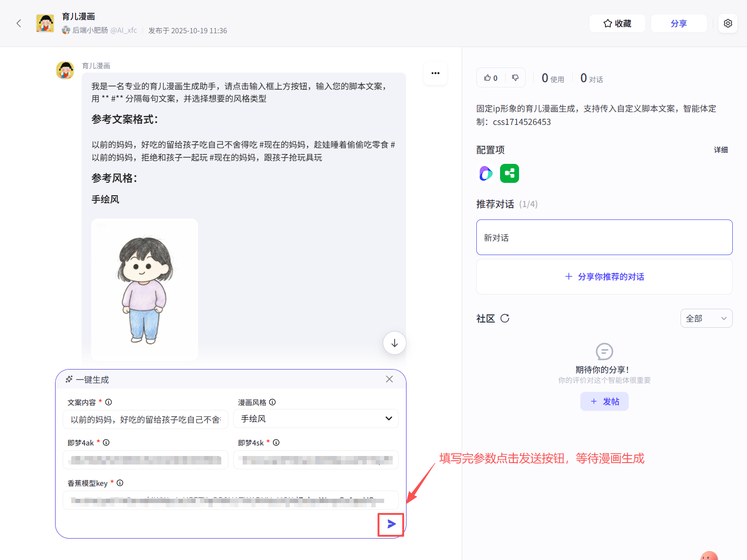Viewport: 747px width, 560px height.
Task: Click info icon next to 即梦4sk
Action: 276,443
